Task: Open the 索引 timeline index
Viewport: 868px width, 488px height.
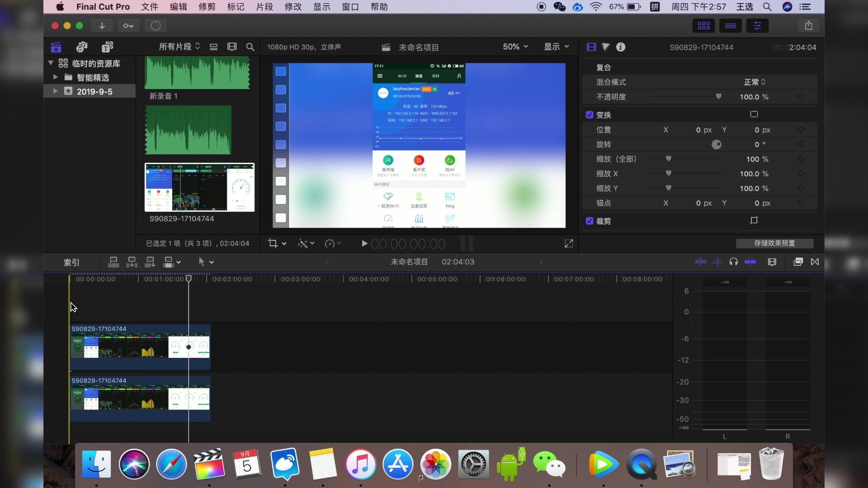Action: click(71, 263)
